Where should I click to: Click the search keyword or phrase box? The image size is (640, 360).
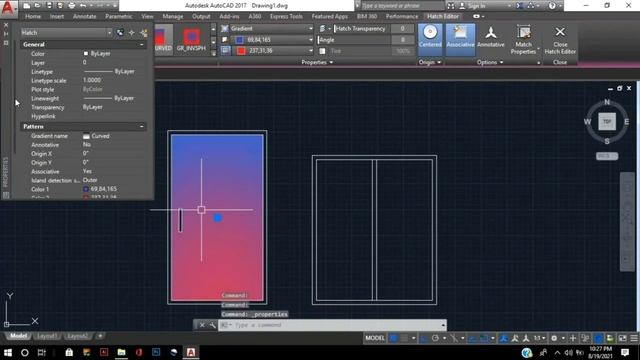402,6
